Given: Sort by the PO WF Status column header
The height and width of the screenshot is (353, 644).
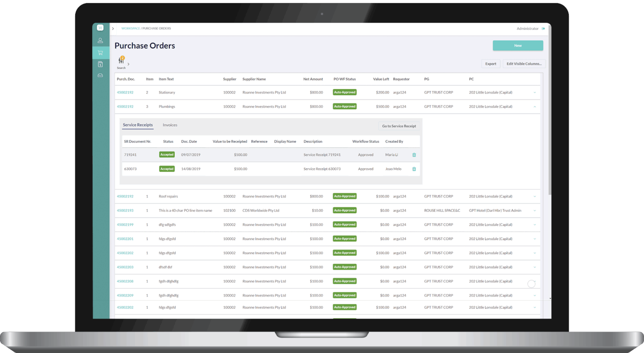Looking at the screenshot, I should click(x=345, y=79).
